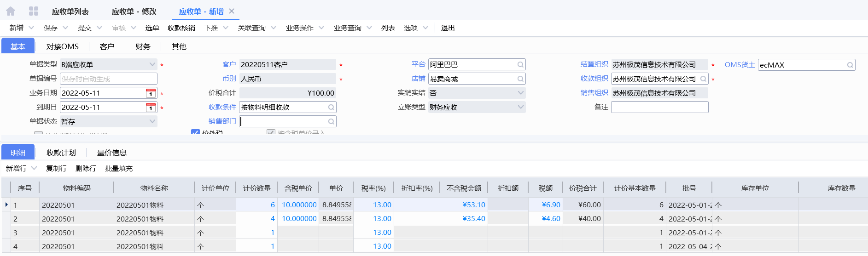
Task: Follow the 销售部门 field label link
Action: point(222,121)
